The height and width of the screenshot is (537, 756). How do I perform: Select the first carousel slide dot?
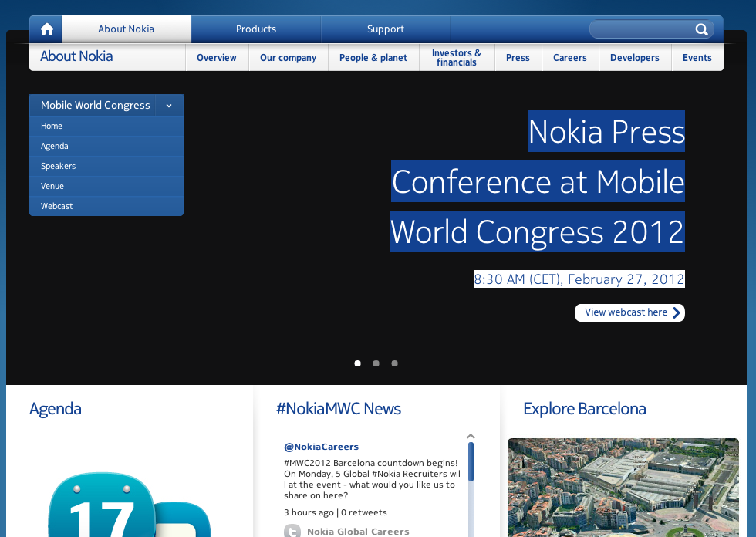point(358,363)
